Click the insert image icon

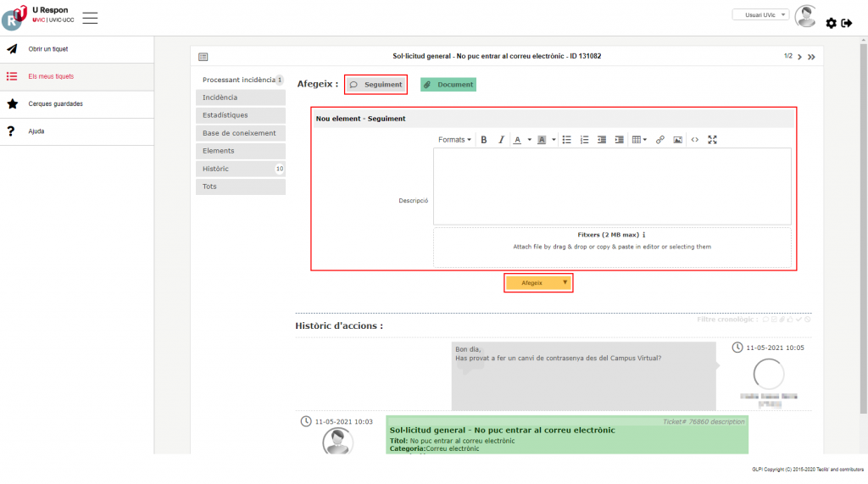click(x=677, y=140)
